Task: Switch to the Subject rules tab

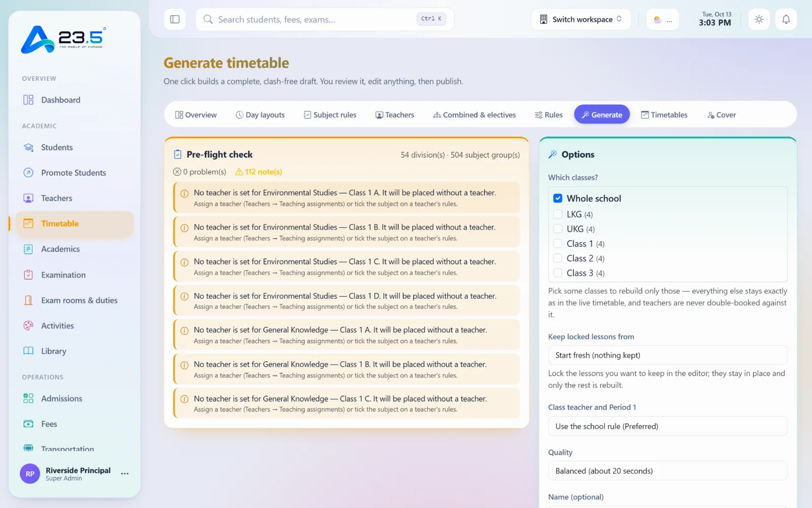Action: pos(330,115)
